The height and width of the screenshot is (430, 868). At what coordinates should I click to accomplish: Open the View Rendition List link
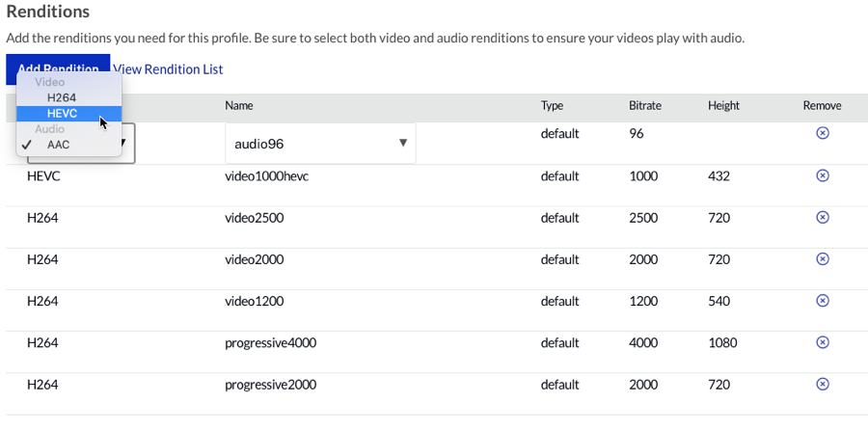pyautogui.click(x=168, y=69)
